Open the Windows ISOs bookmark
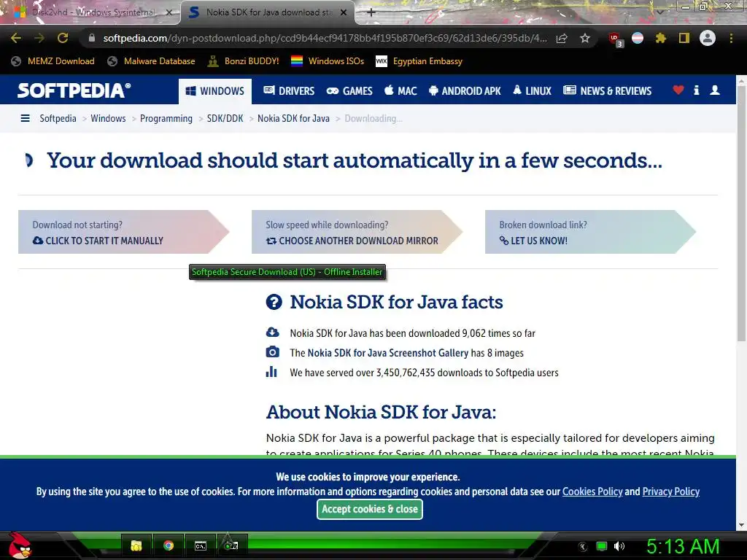This screenshot has height=560, width=747. tap(328, 61)
